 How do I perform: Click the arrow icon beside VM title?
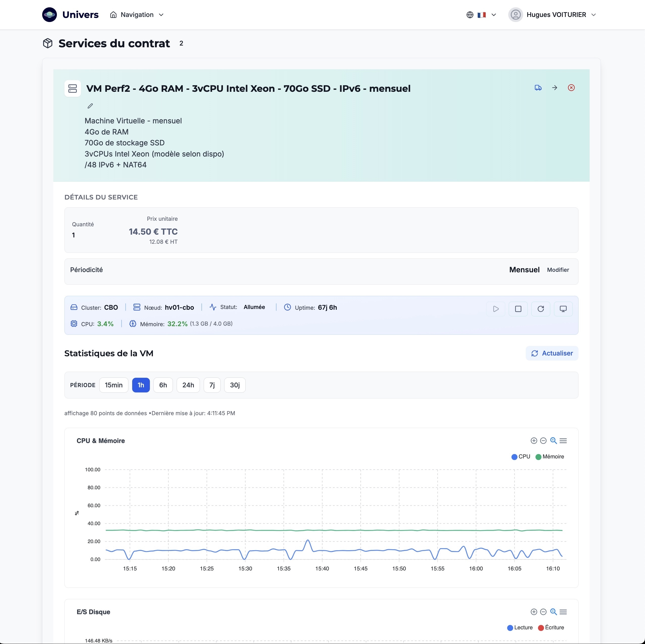[x=555, y=88]
